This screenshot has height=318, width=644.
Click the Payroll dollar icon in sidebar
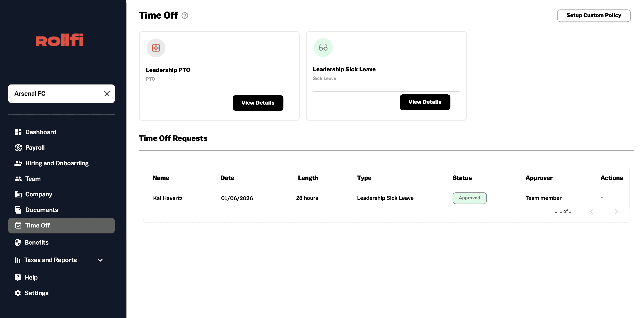(18, 148)
